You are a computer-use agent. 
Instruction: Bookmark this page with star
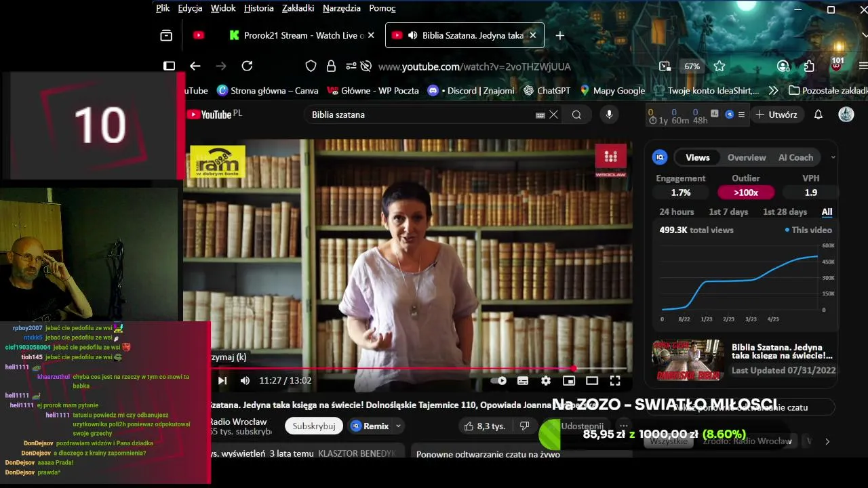(x=719, y=66)
